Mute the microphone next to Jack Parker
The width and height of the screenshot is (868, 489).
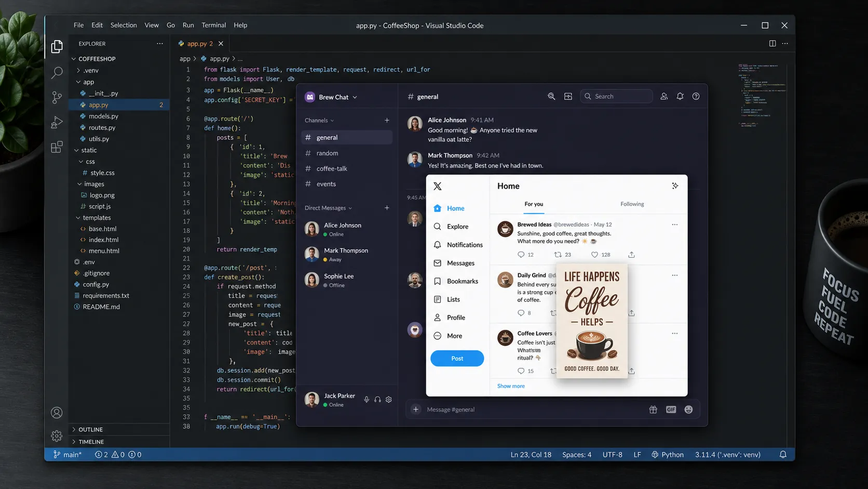pyautogui.click(x=367, y=400)
